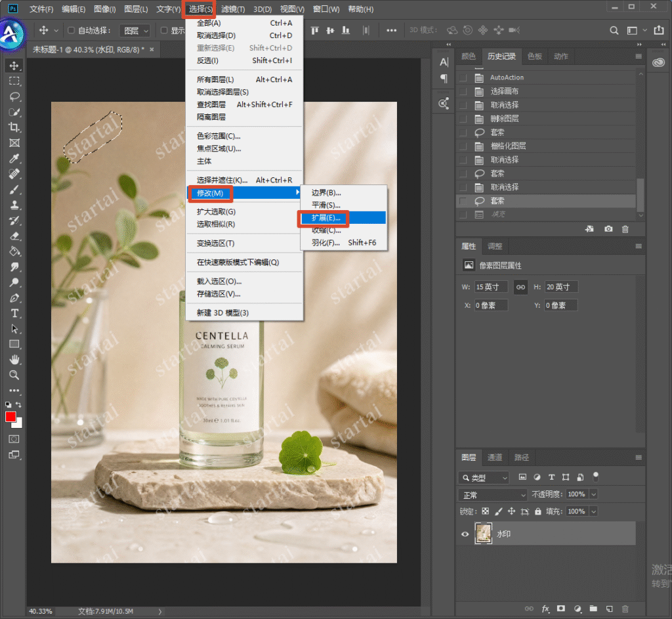Choose 反选(I) from Select menu
The image size is (672, 619).
coord(244,60)
